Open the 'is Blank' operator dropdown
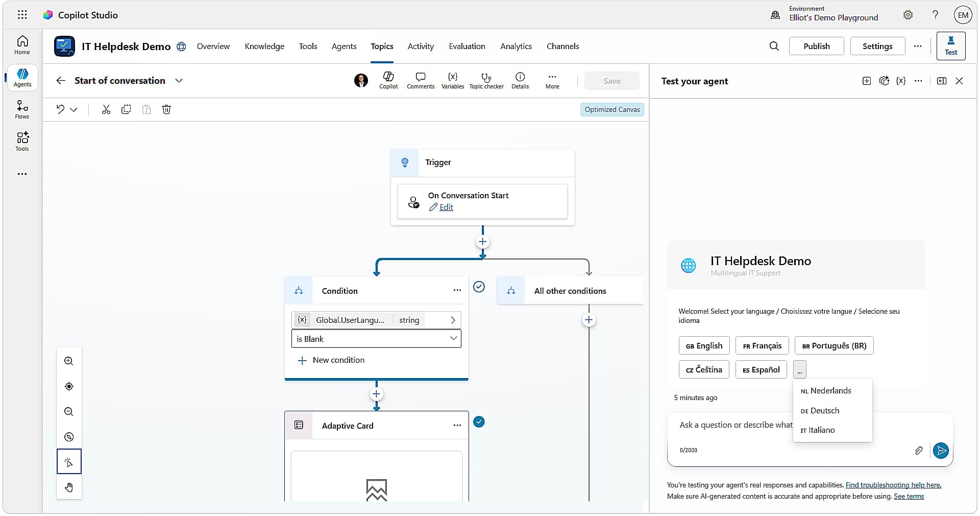The width and height of the screenshot is (980, 516). coord(376,339)
